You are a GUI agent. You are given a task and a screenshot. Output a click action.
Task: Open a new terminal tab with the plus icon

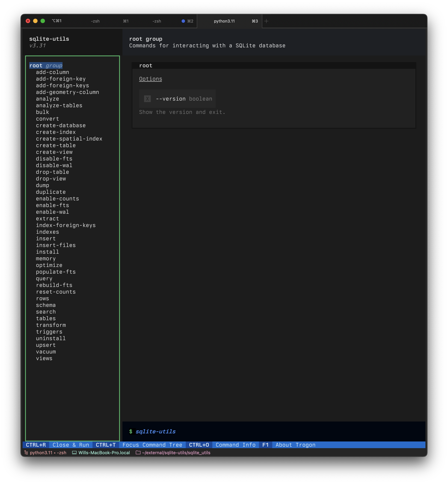tap(266, 21)
